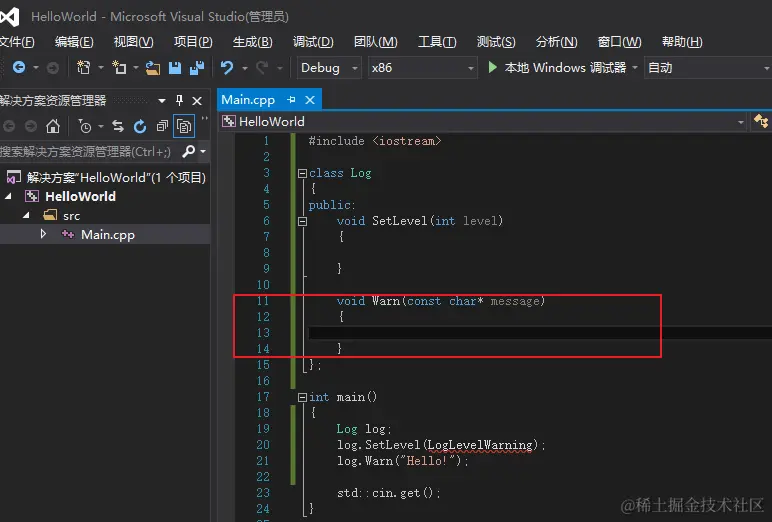Collapse all in Solution Explorer
The width and height of the screenshot is (772, 522).
pos(162,127)
